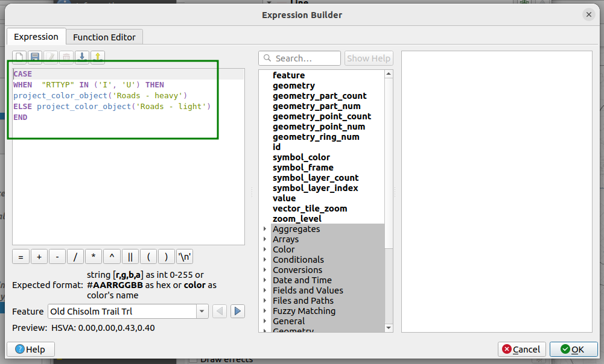Insert the string concatenation || operator
This screenshot has width=604, height=364.
[130, 257]
